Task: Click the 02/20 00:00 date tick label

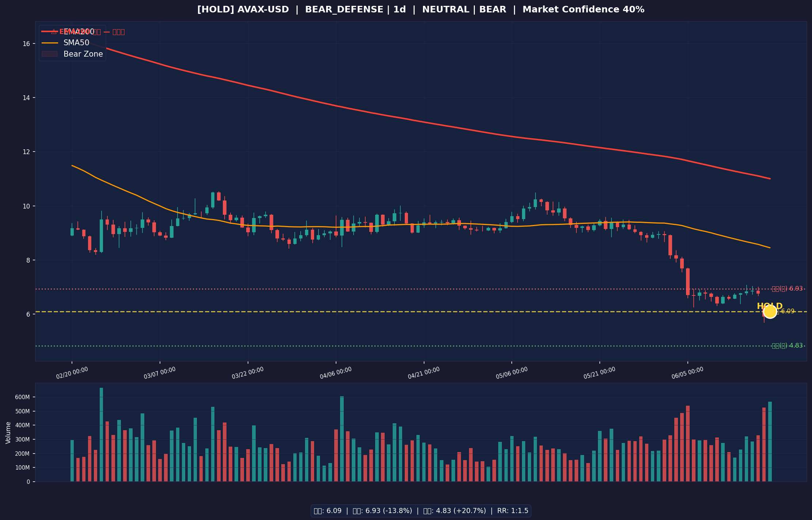Action: point(72,373)
